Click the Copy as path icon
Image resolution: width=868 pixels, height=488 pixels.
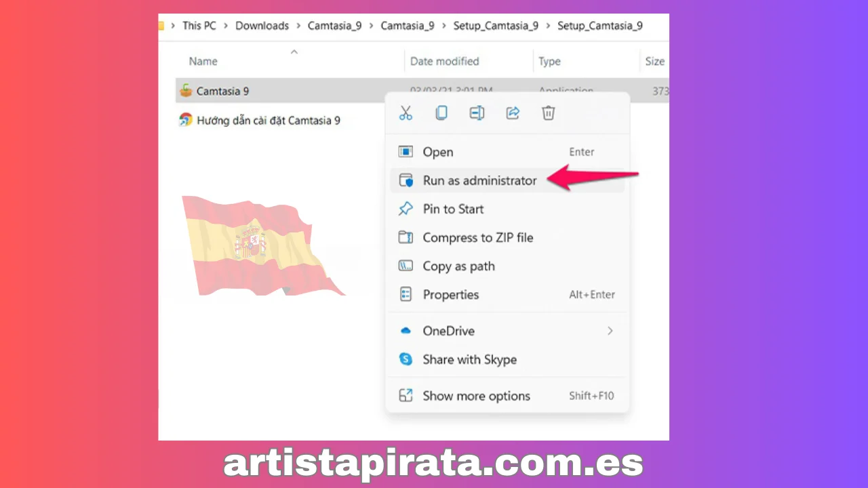pyautogui.click(x=406, y=266)
